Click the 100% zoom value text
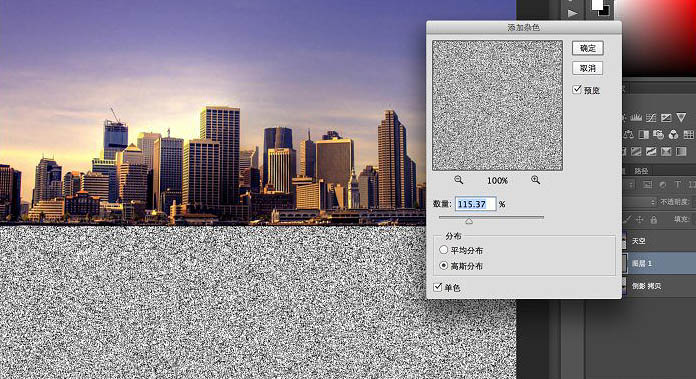696x379 pixels. point(497,181)
